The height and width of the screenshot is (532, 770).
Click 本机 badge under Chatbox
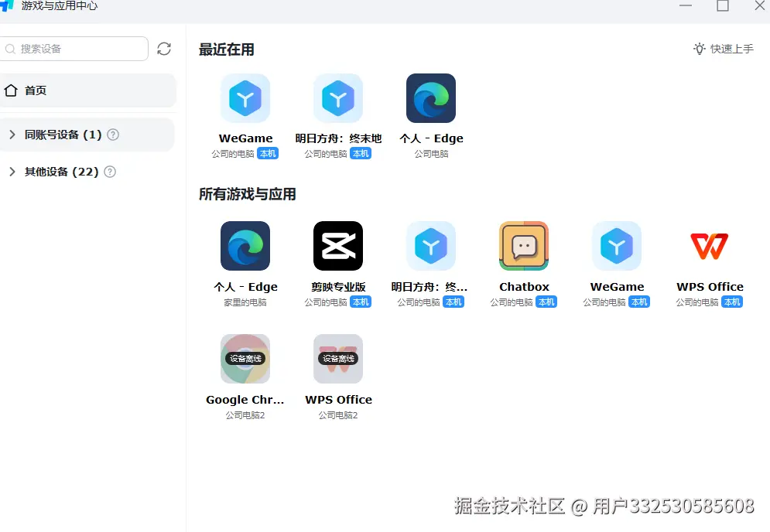pyautogui.click(x=546, y=302)
